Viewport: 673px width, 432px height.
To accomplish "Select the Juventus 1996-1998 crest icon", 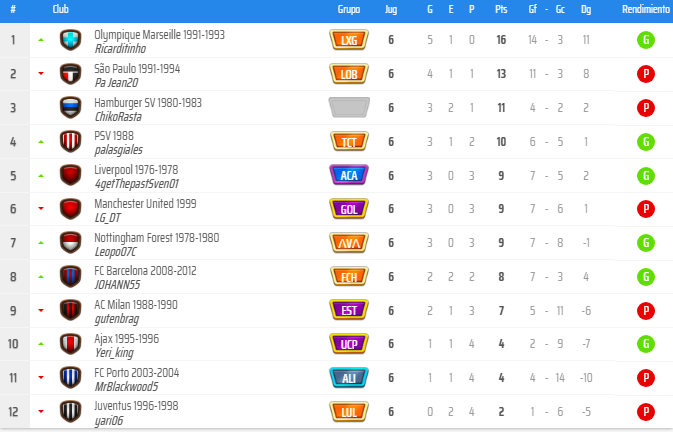I will (70, 411).
